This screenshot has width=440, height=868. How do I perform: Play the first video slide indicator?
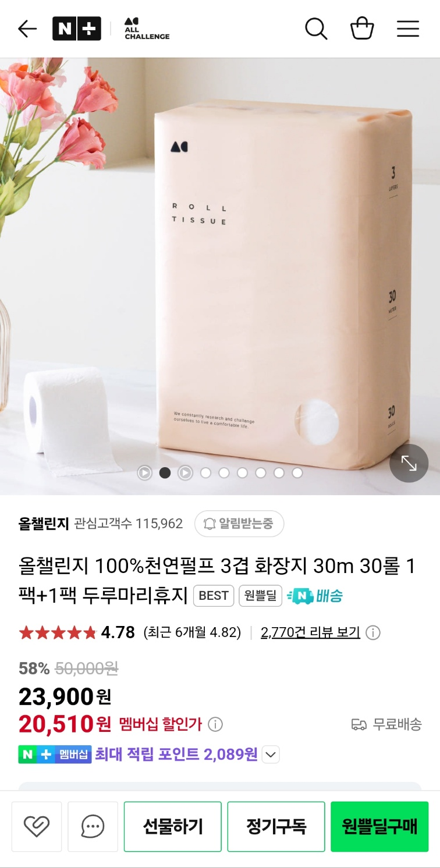(x=144, y=472)
